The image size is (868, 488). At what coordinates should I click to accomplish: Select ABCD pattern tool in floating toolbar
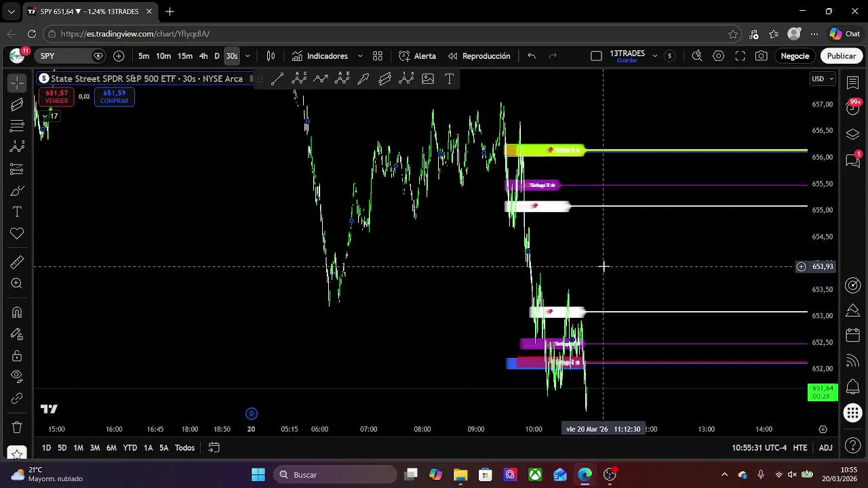point(299,79)
